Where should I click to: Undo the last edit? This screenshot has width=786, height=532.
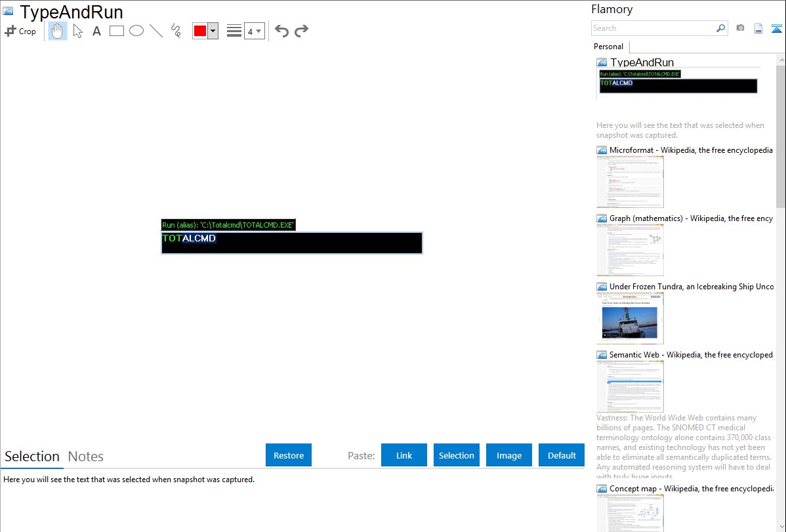coord(281,31)
